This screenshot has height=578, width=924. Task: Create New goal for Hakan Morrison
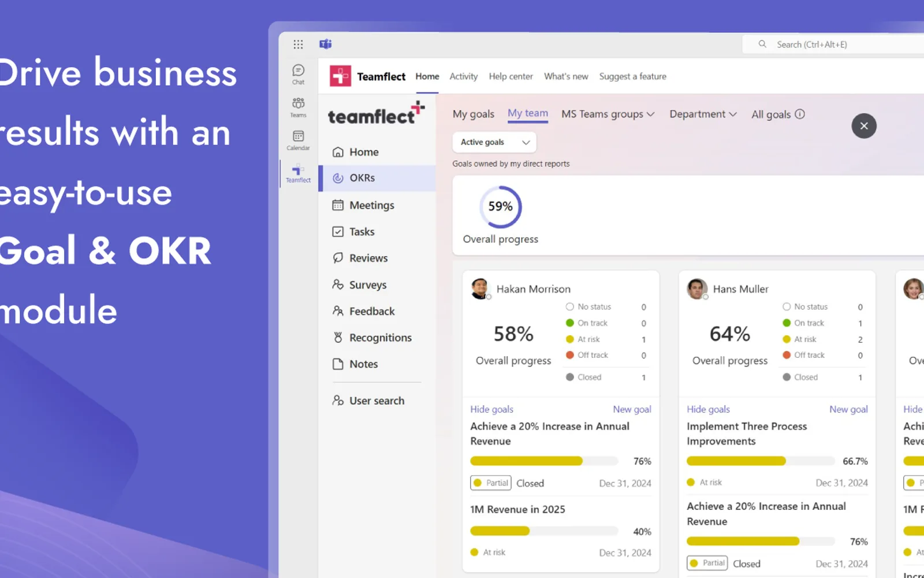point(632,409)
